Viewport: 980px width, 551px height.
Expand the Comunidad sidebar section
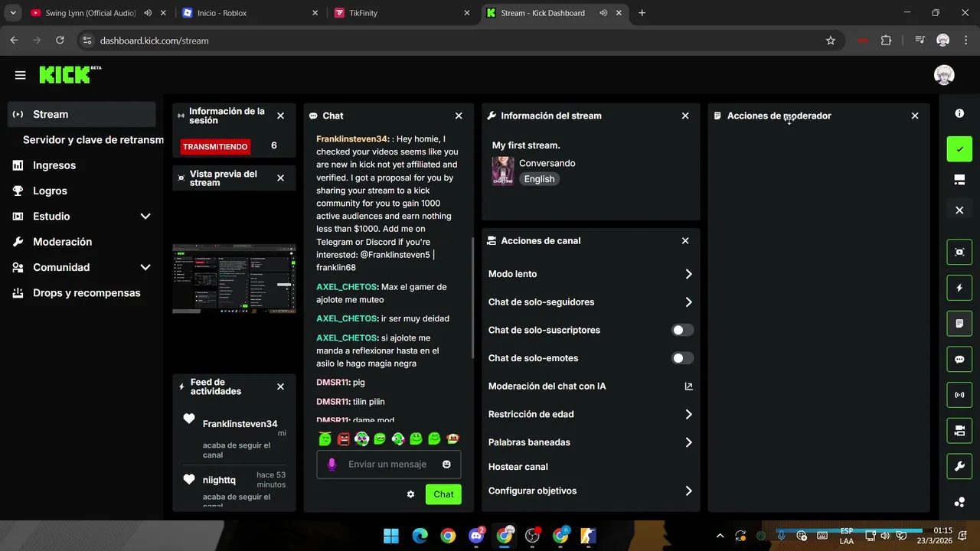click(x=145, y=267)
